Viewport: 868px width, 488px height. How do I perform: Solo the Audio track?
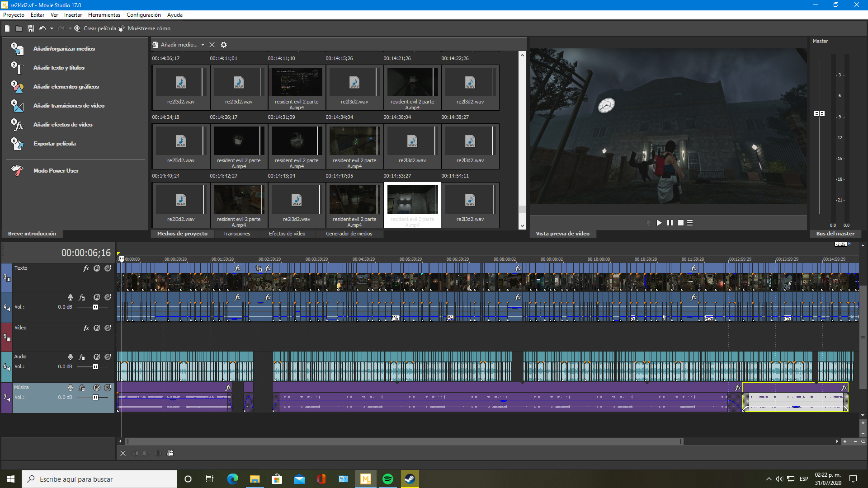(108, 357)
